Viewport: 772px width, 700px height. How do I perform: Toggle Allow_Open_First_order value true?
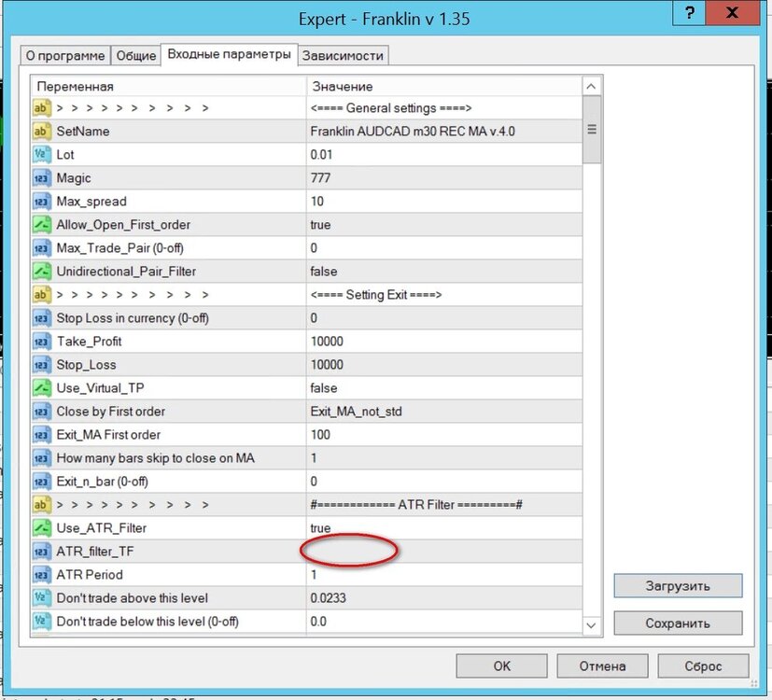click(443, 225)
